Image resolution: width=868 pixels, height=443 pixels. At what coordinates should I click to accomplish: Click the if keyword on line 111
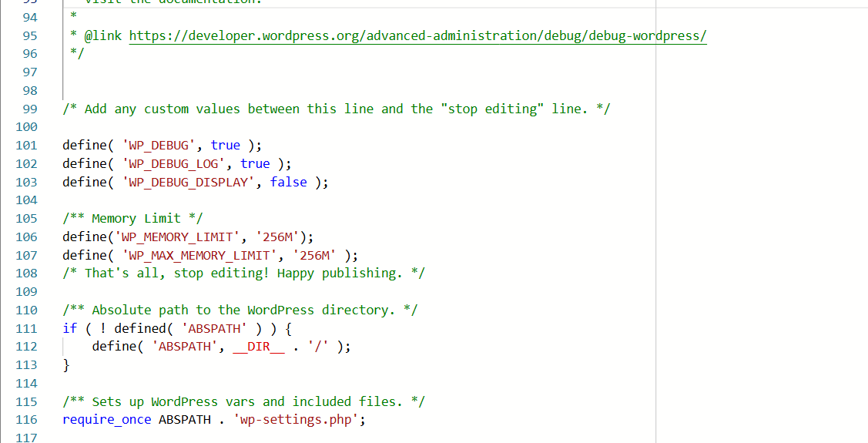[70, 328]
